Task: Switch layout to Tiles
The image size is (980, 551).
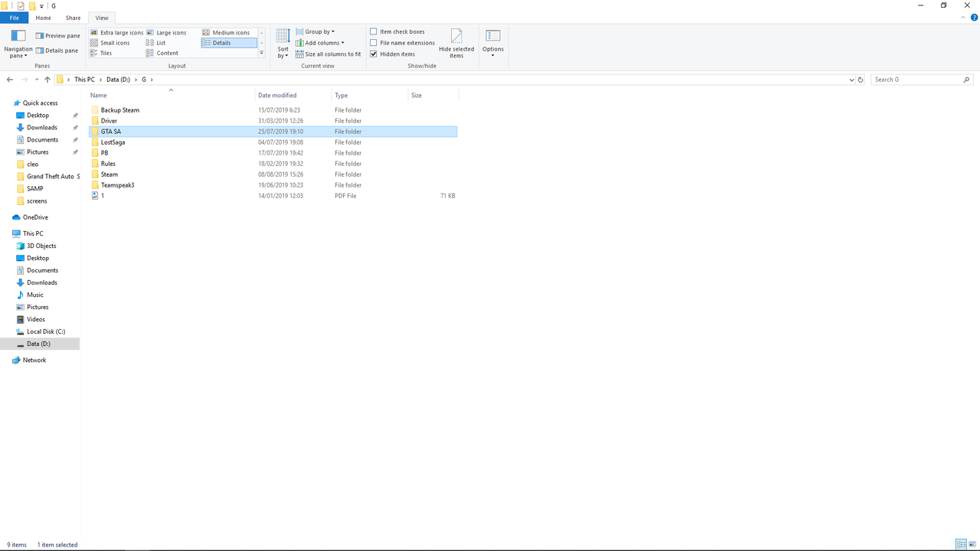Action: (x=101, y=53)
